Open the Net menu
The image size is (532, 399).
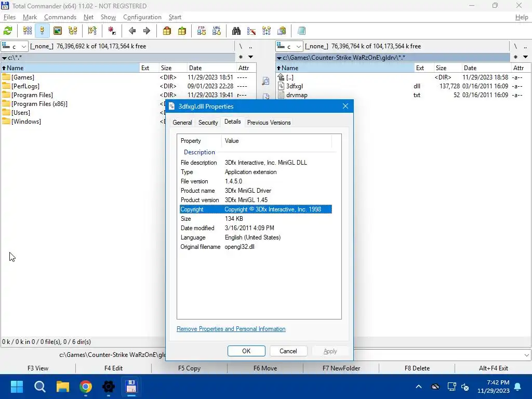88,17
